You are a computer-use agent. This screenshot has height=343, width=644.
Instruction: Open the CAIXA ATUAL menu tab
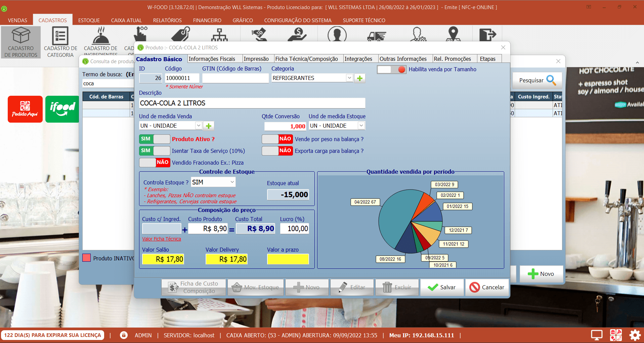pos(126,20)
